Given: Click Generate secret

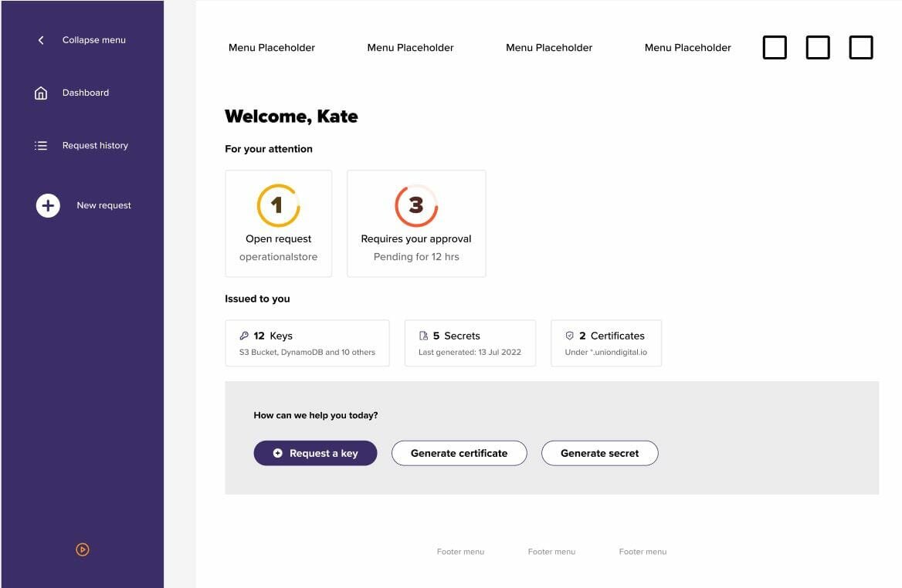Looking at the screenshot, I should (x=600, y=453).
